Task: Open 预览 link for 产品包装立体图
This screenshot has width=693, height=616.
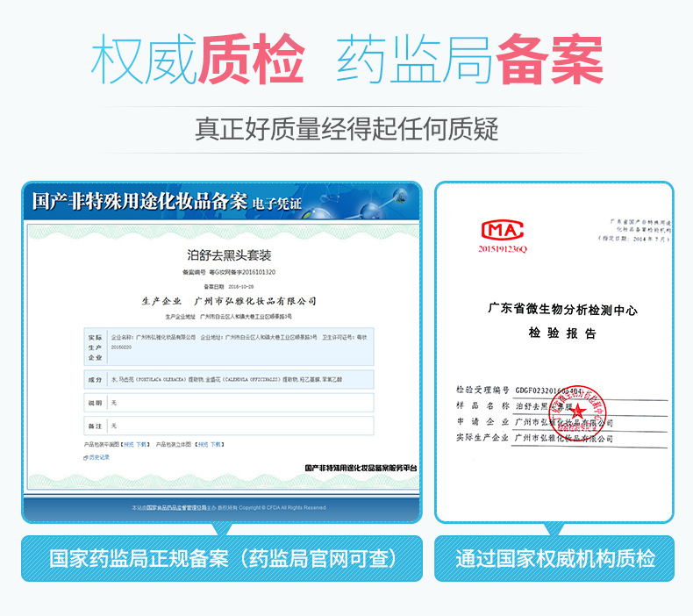Action: point(203,445)
